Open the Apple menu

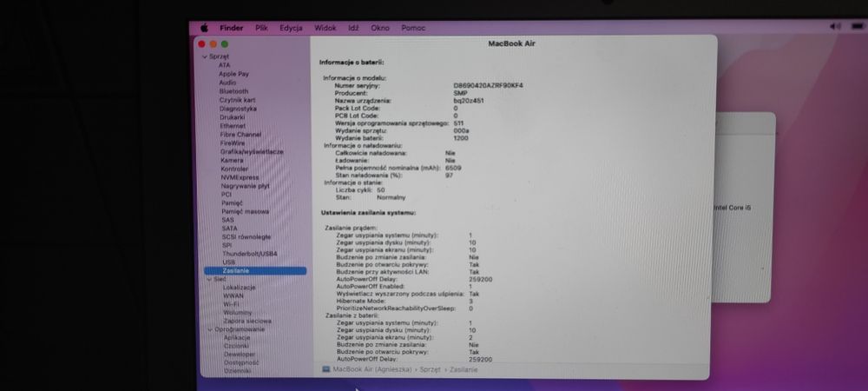click(x=204, y=28)
